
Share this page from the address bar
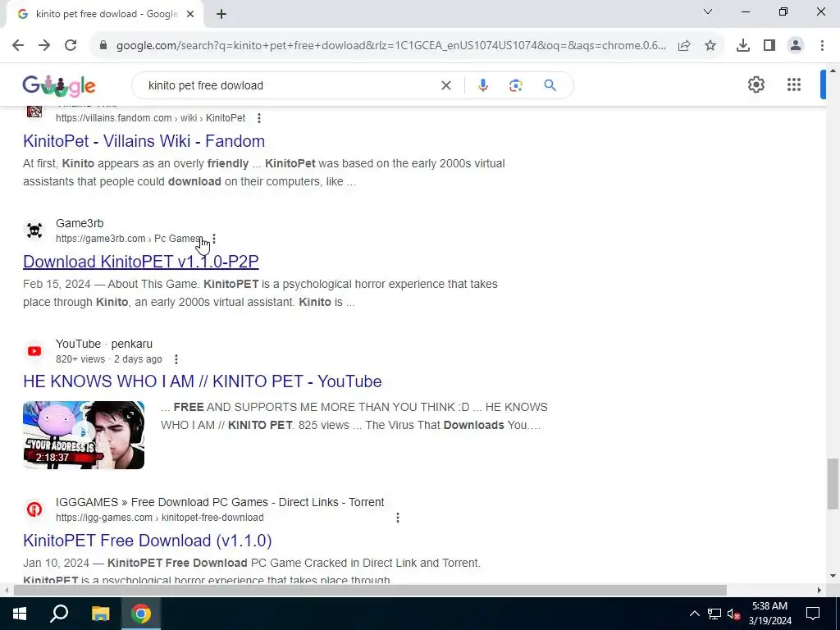coord(683,46)
